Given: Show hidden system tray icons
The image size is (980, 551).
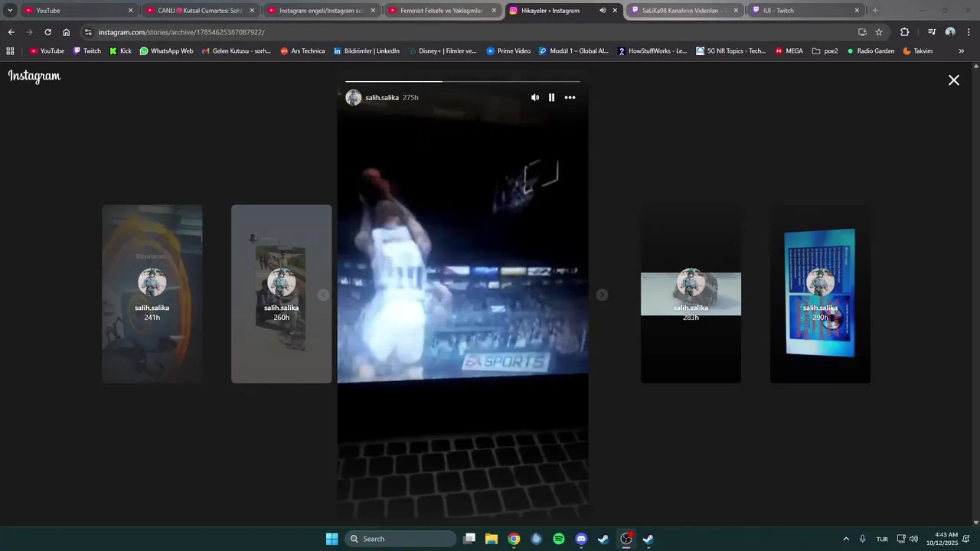Looking at the screenshot, I should [x=846, y=539].
